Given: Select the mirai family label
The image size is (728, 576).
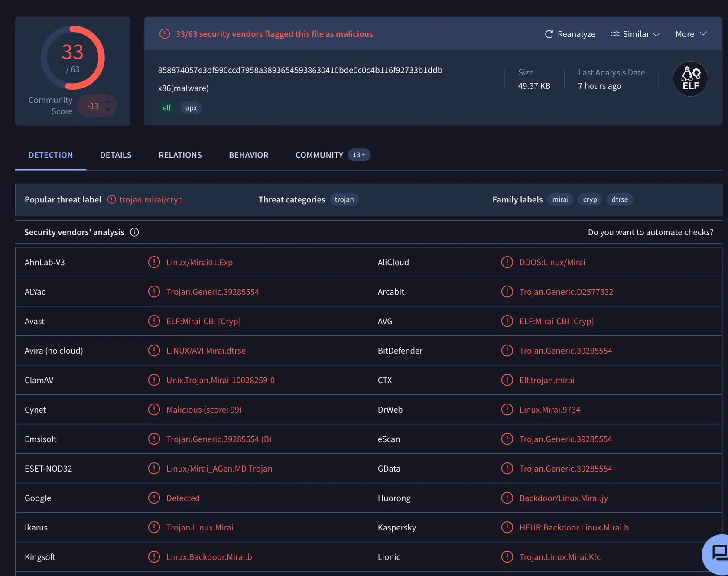Looking at the screenshot, I should pyautogui.click(x=560, y=199).
